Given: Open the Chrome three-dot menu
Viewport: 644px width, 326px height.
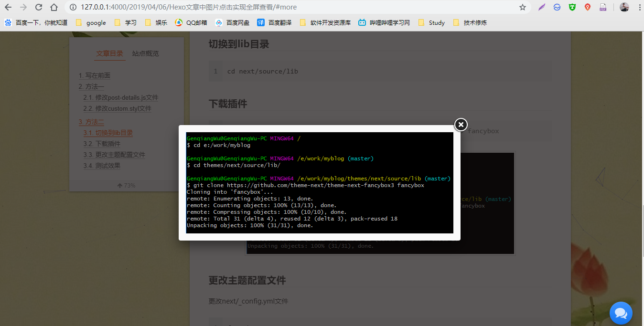Looking at the screenshot, I should coord(640,7).
